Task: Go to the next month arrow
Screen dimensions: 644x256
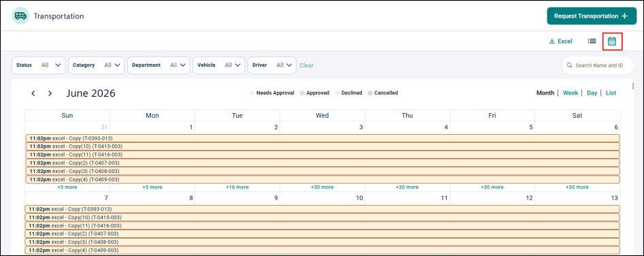Action: (x=50, y=93)
